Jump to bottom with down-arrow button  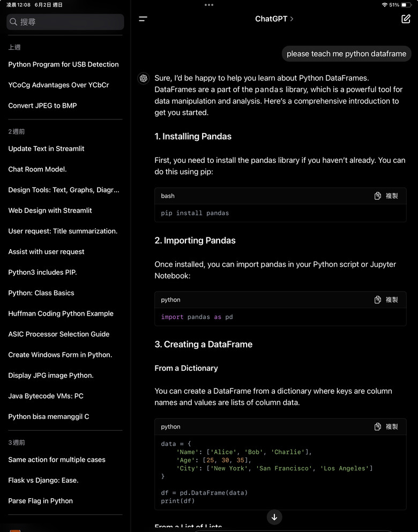pyautogui.click(x=274, y=517)
